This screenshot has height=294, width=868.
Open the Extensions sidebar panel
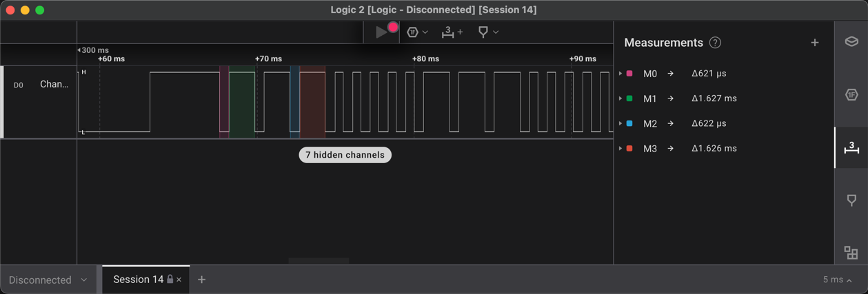851,253
